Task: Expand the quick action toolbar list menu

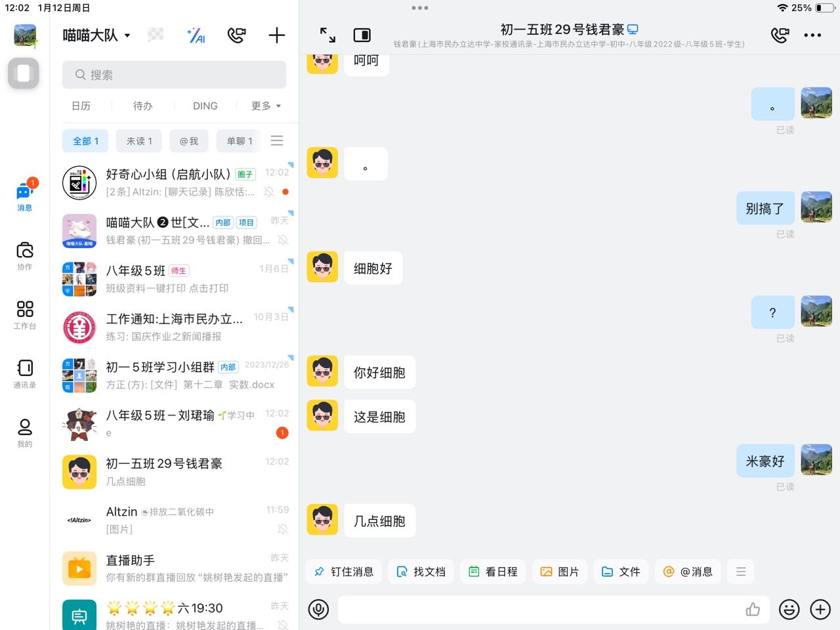Action: coord(741,572)
